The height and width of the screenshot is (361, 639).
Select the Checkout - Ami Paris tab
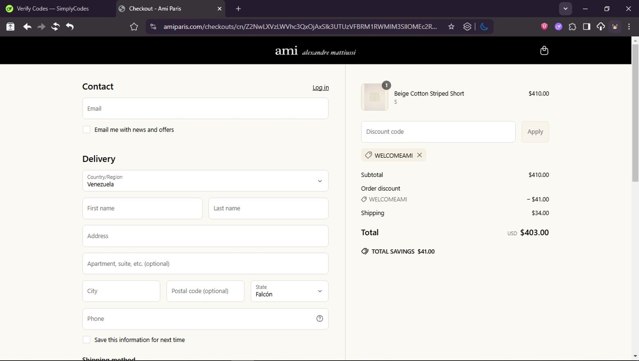tap(170, 9)
